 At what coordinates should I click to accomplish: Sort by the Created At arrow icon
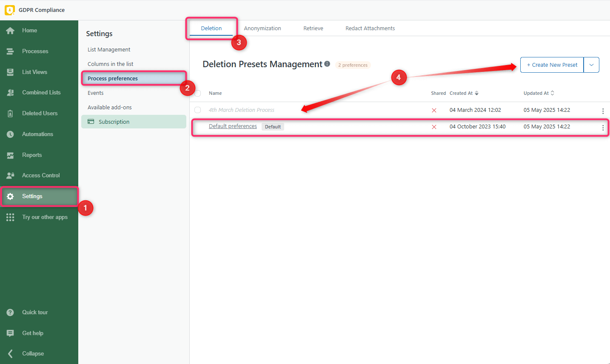tap(477, 93)
